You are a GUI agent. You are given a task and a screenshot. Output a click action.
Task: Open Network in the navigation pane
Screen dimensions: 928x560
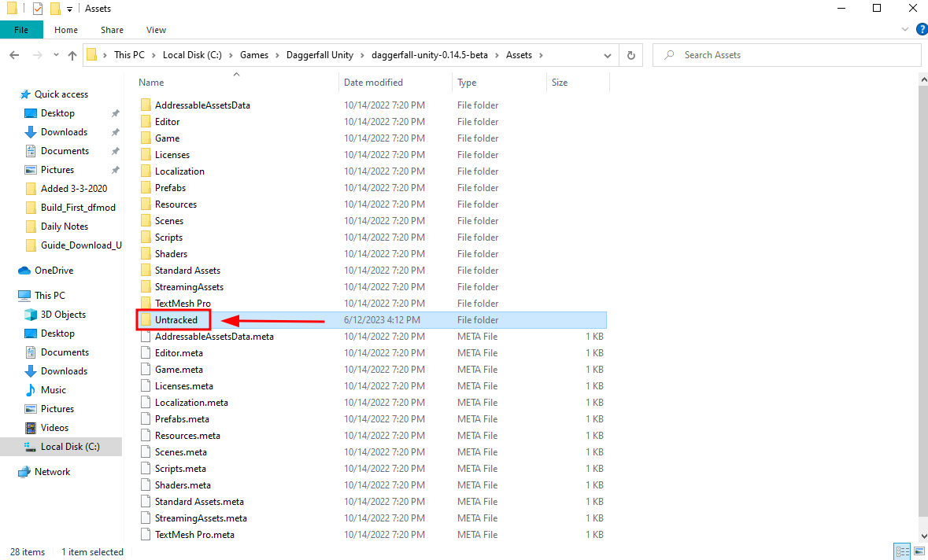point(52,471)
